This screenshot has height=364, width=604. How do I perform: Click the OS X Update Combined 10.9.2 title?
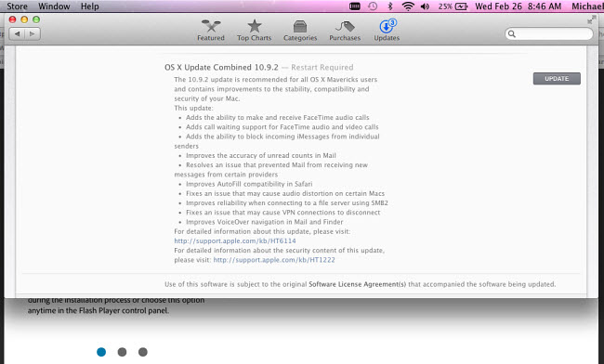click(x=221, y=68)
